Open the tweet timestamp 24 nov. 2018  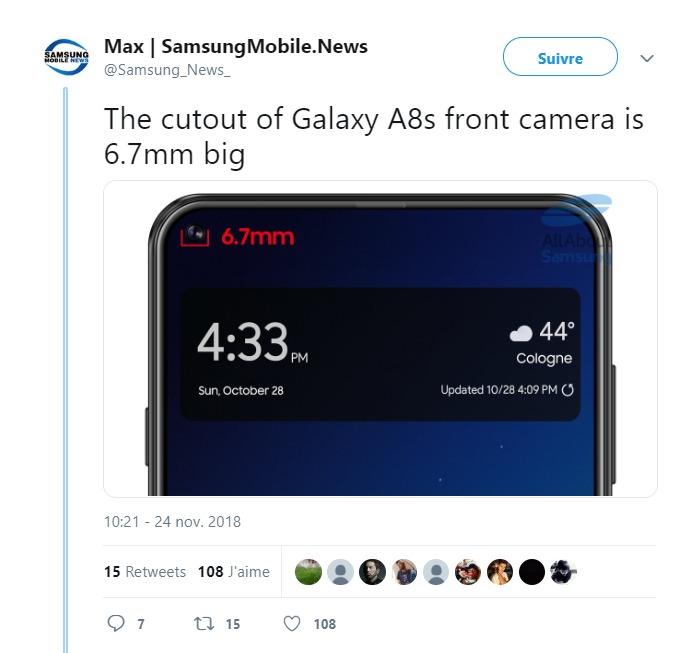pos(172,522)
